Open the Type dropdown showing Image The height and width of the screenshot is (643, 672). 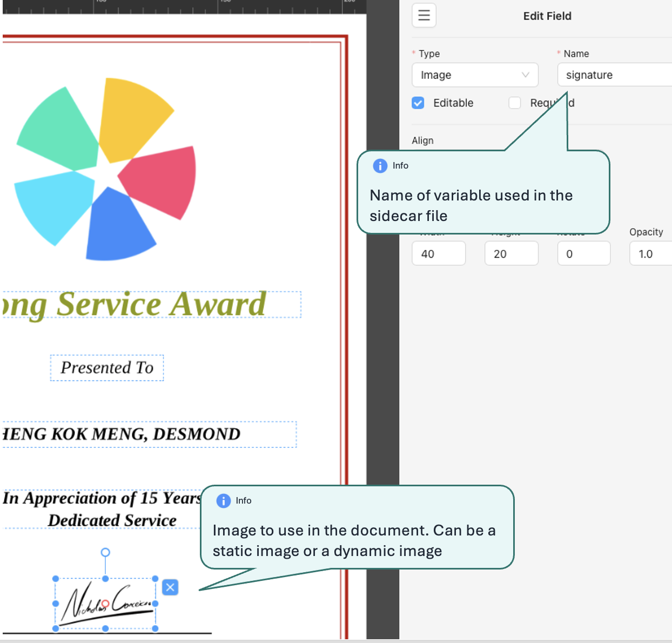point(475,75)
